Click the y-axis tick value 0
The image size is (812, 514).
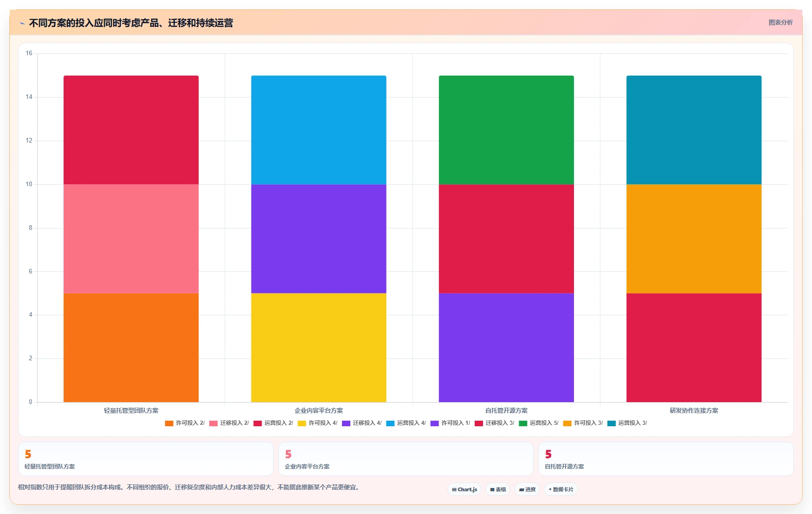point(31,402)
